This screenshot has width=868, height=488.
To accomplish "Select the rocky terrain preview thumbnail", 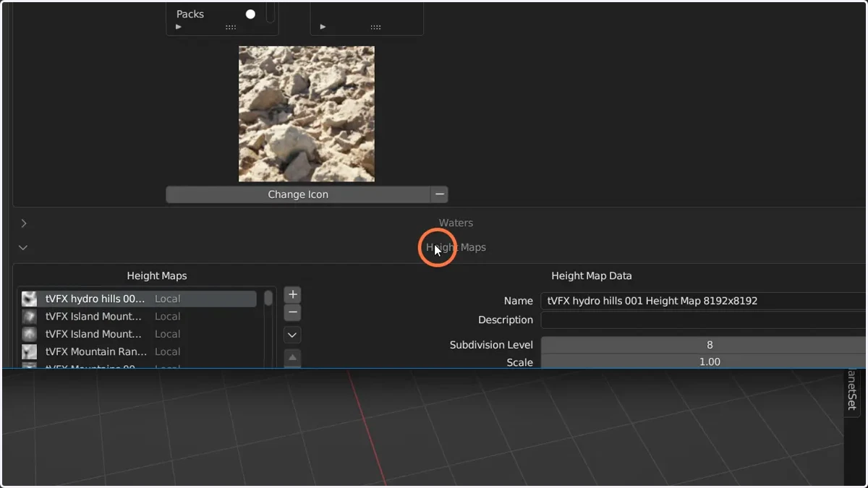I will click(x=307, y=114).
